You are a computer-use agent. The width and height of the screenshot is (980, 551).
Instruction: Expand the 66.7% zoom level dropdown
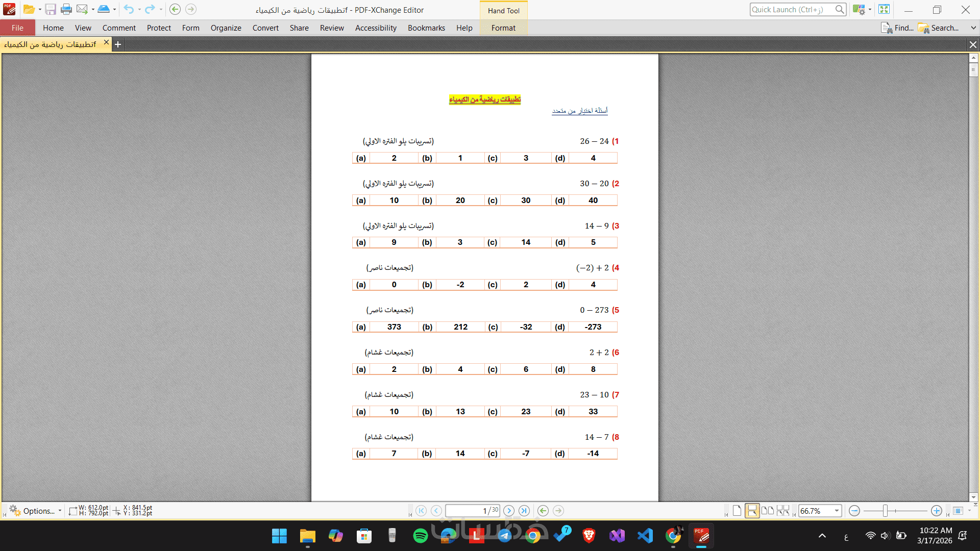pyautogui.click(x=837, y=511)
